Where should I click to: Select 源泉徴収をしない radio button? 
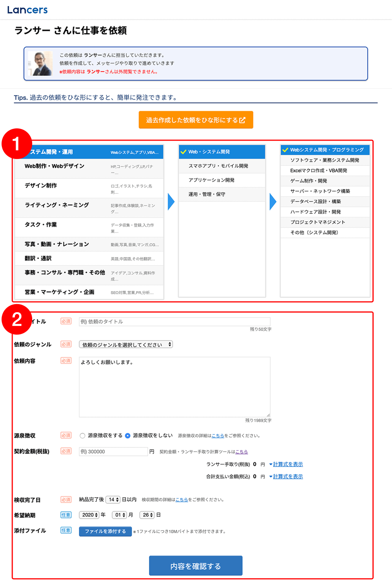pos(128,436)
